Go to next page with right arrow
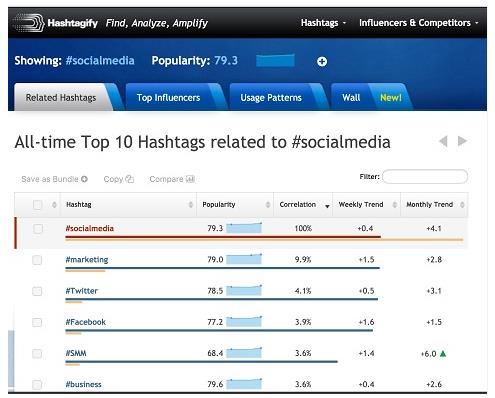Screen dimensions: 495x398 [462, 141]
